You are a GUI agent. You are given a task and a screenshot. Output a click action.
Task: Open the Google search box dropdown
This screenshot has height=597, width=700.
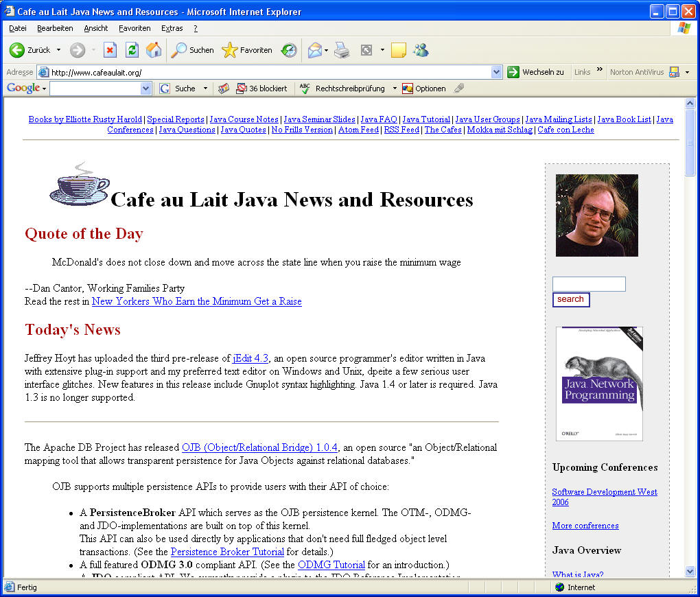click(145, 89)
